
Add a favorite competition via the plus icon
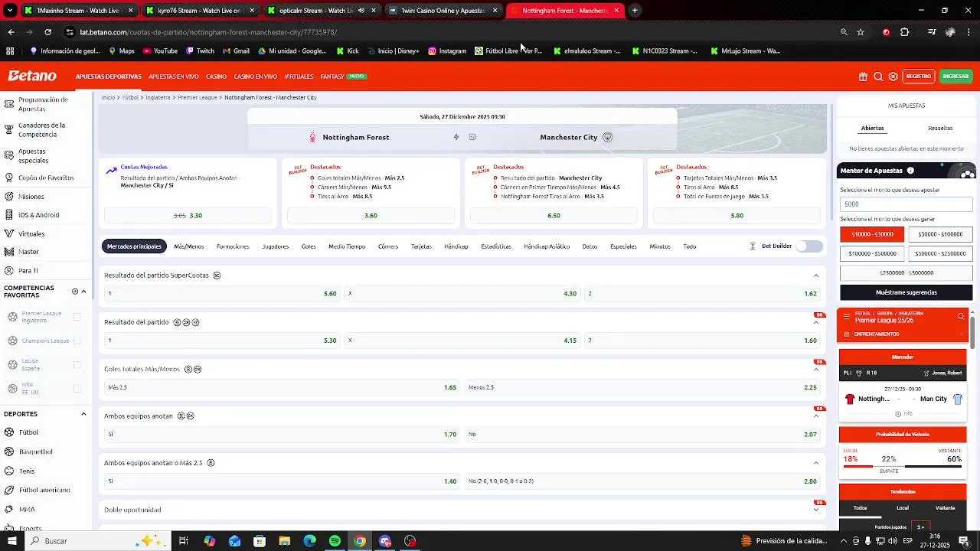(x=75, y=292)
